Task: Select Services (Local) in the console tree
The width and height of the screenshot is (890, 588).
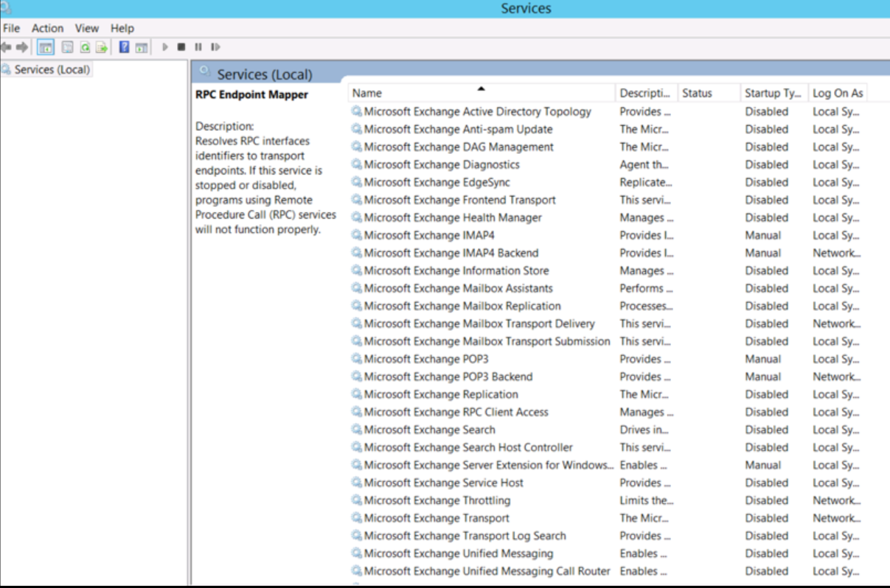Action: coord(52,70)
